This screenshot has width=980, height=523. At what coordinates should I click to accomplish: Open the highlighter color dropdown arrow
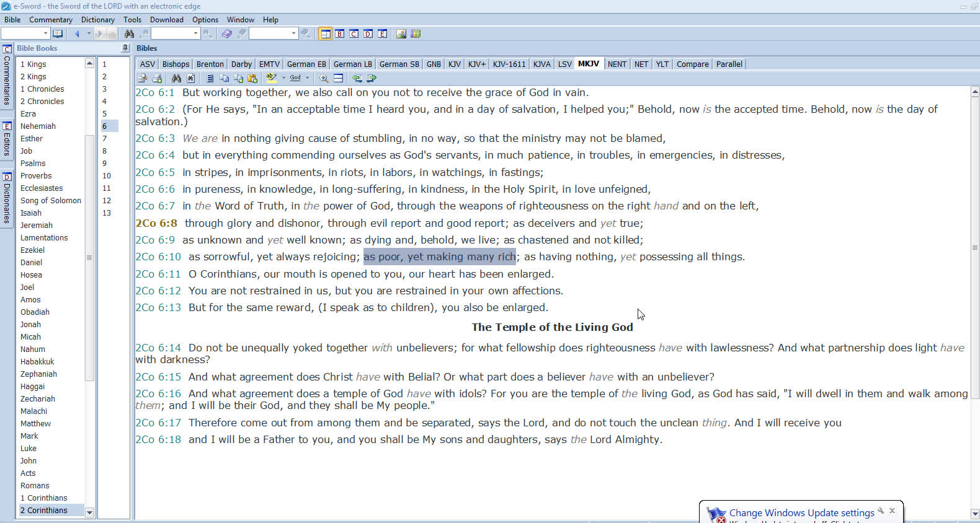[x=283, y=78]
